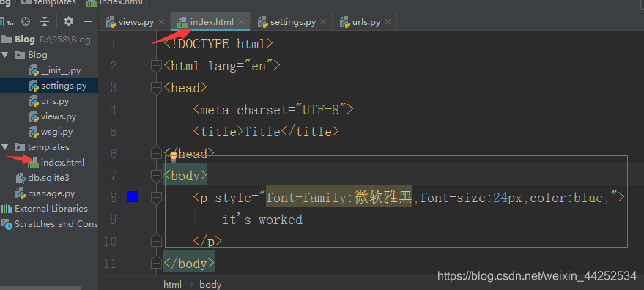Close the urls.py tab

click(x=388, y=22)
